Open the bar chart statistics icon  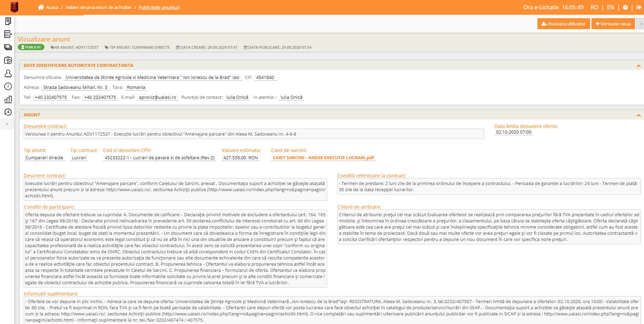(x=8, y=100)
